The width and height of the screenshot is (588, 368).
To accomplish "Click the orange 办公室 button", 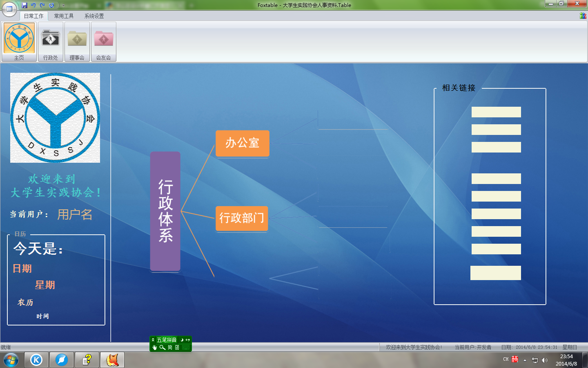I will pyautogui.click(x=242, y=143).
